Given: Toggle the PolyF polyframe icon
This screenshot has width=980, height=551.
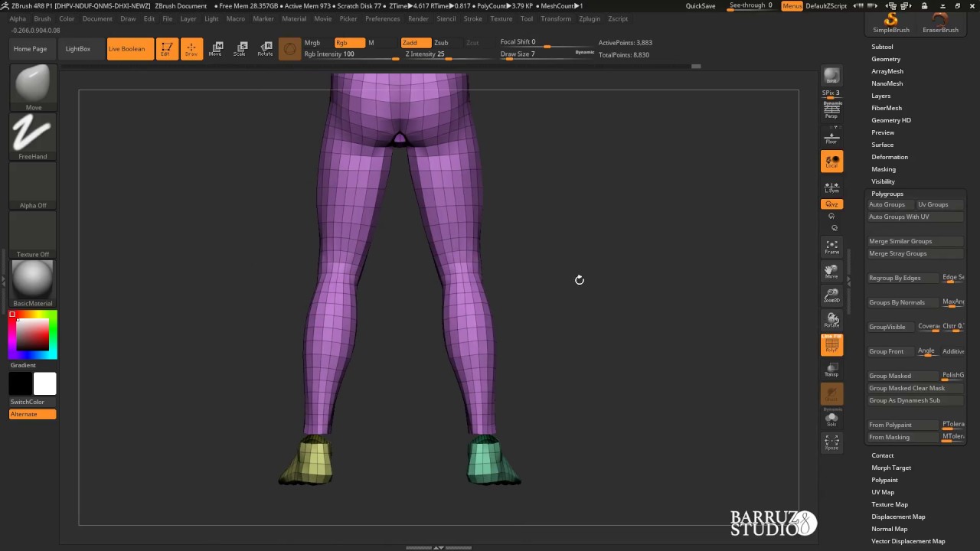Looking at the screenshot, I should point(831,345).
